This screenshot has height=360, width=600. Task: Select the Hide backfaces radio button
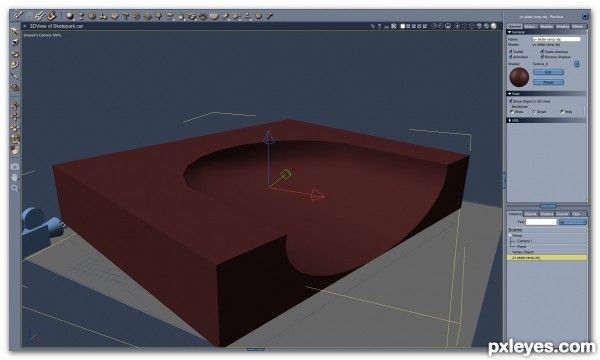[562, 112]
